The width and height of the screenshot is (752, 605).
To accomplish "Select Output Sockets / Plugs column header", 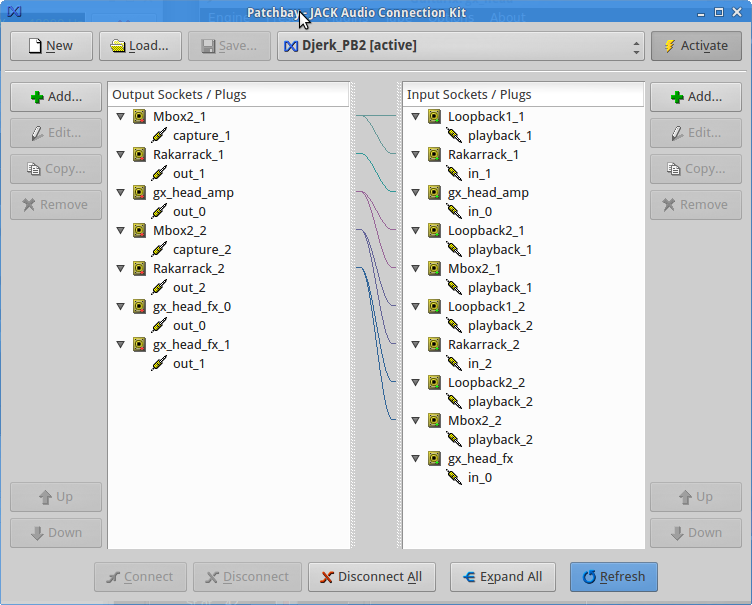I will point(229,95).
